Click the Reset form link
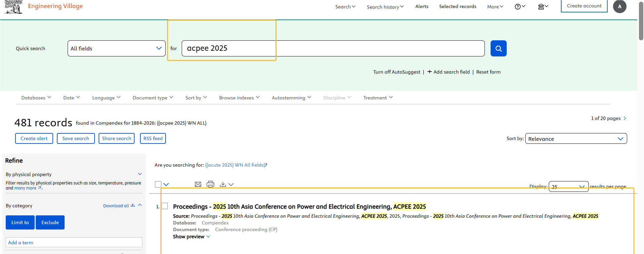The width and height of the screenshot is (644, 254). (488, 72)
